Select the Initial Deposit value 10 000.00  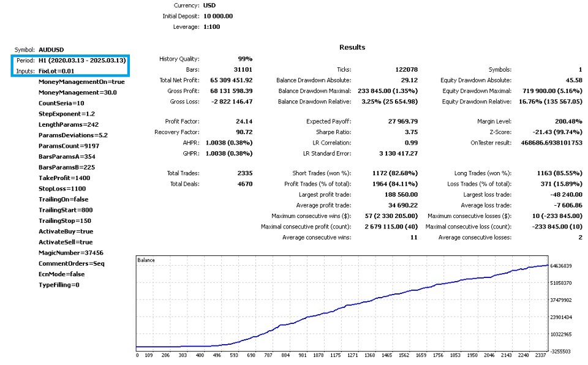pyautogui.click(x=218, y=16)
